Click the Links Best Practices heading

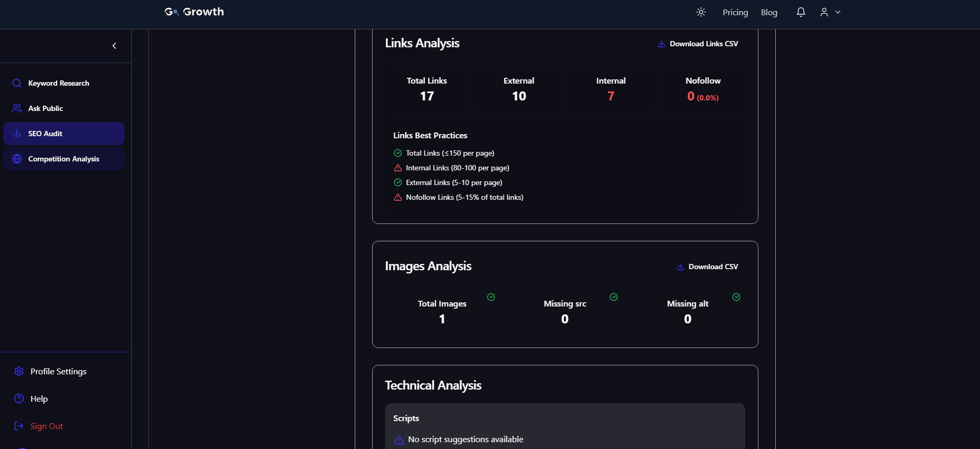(430, 135)
